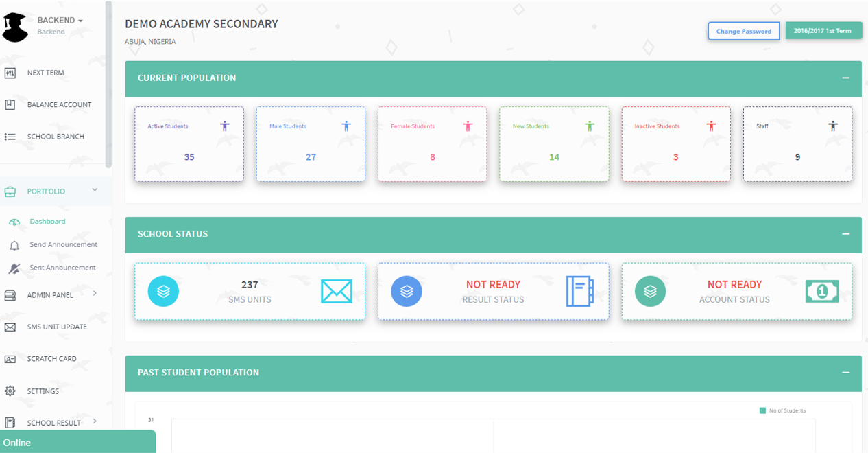Click the Active Students person icon
This screenshot has height=453, width=868.
[224, 126]
